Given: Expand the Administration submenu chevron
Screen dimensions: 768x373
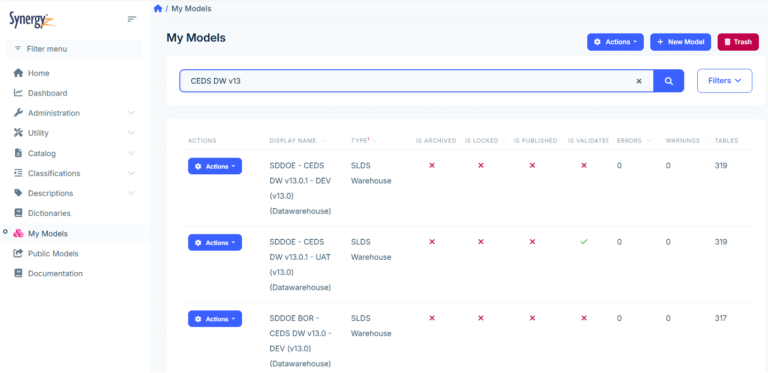Looking at the screenshot, I should 131,113.
